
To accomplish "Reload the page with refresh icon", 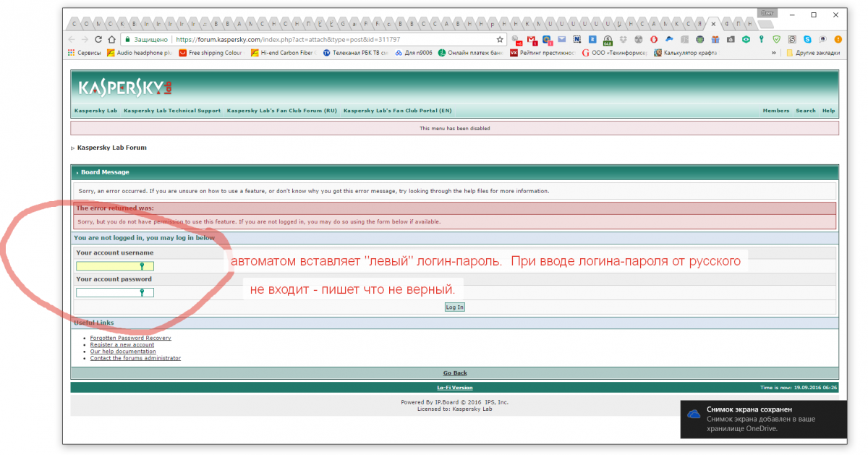I will pos(98,40).
